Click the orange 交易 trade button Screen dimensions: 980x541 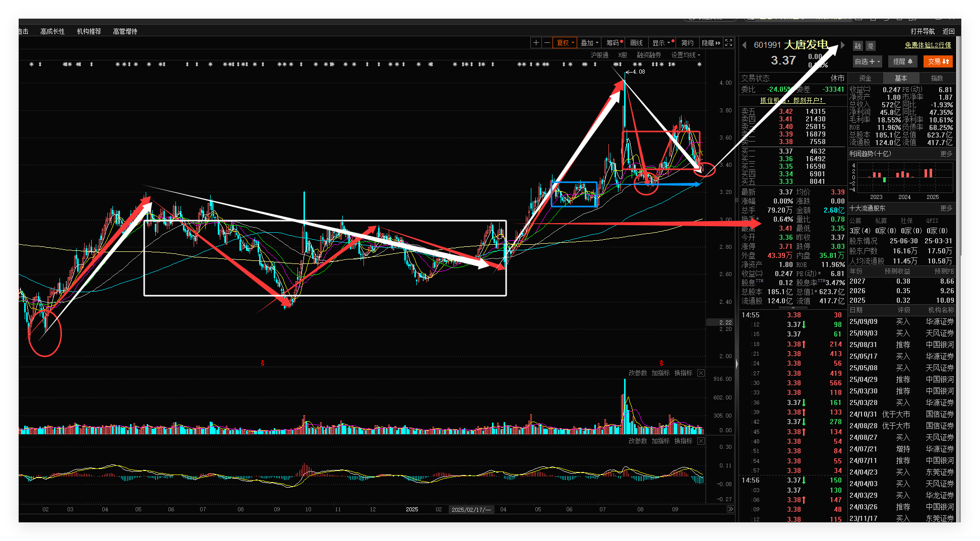tap(938, 61)
